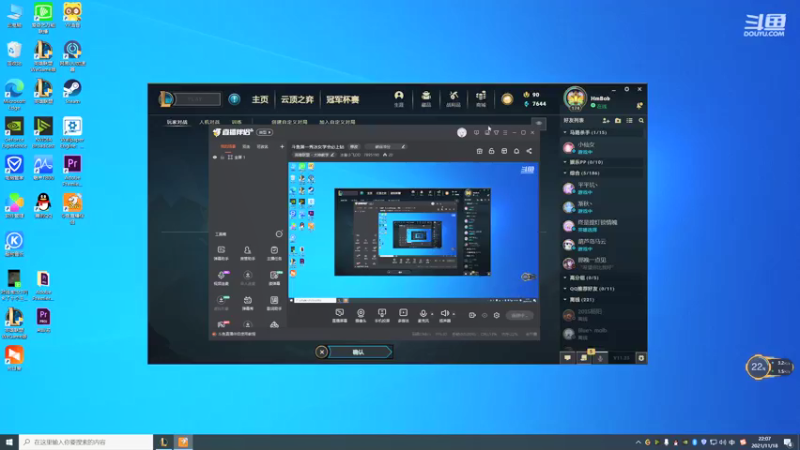The height and width of the screenshot is (450, 800).
Task: Select the 人机对战 sub-tab
Action: [x=209, y=122]
